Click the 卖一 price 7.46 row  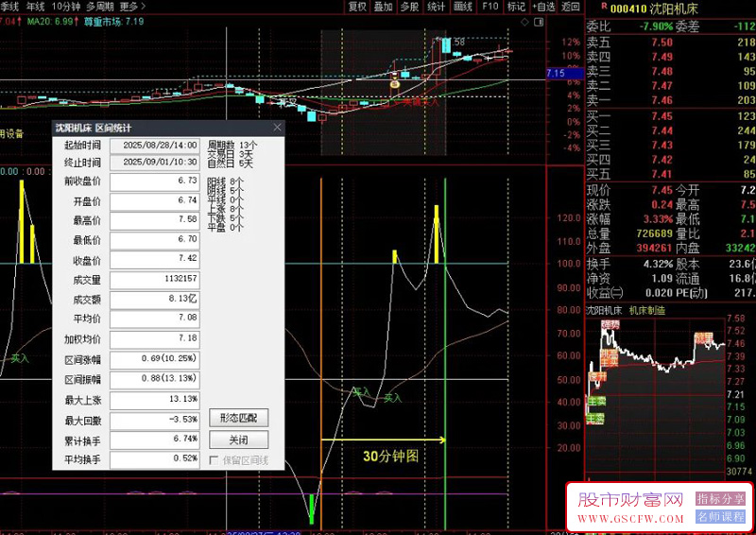tap(671, 100)
